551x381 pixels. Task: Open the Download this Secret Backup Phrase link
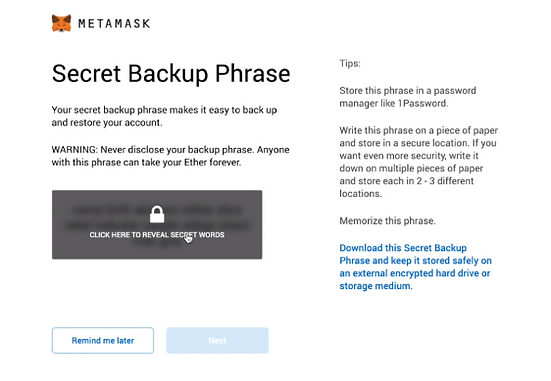[415, 267]
